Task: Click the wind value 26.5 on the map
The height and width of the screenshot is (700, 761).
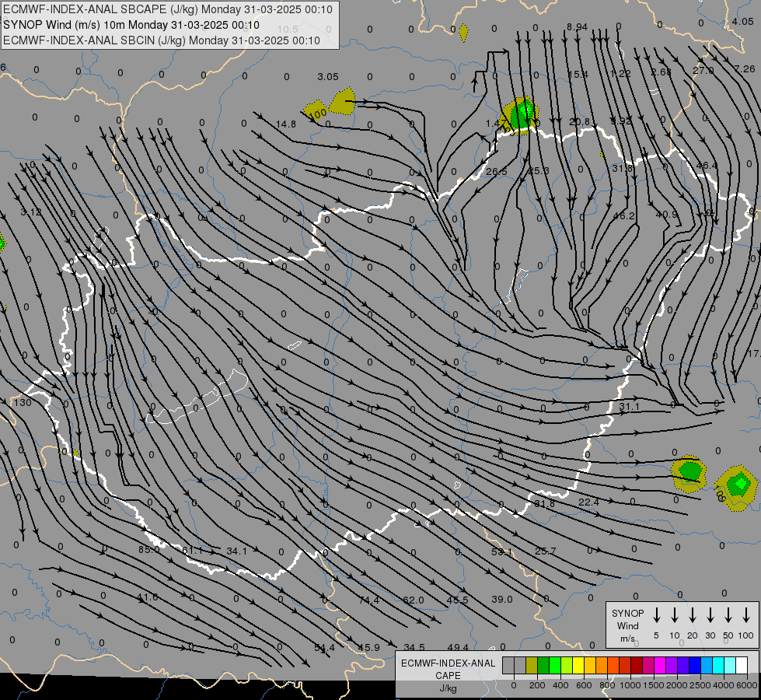Action: tap(497, 171)
